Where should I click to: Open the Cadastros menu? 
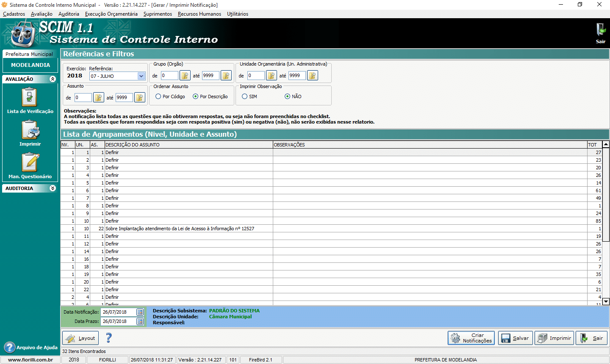(x=14, y=14)
